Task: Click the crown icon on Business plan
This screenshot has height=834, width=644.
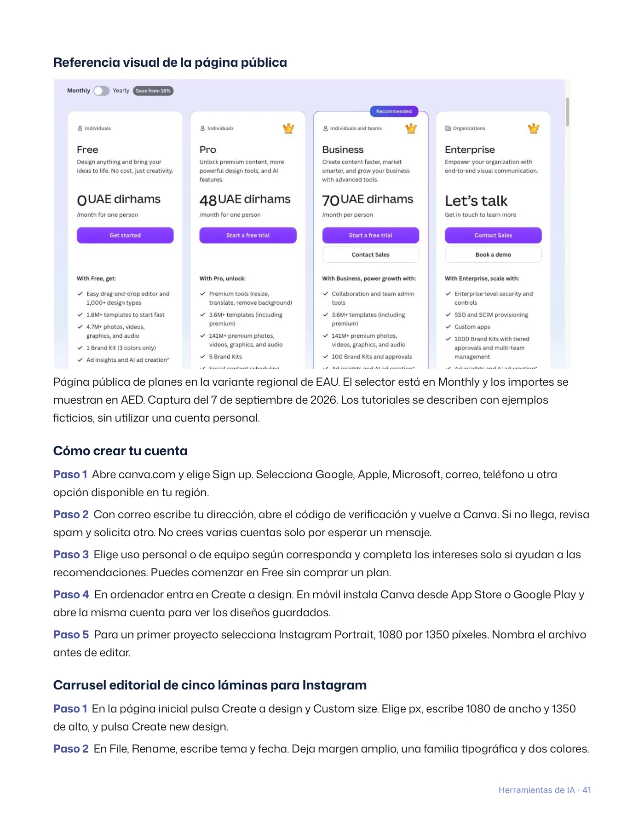Action: point(411,128)
